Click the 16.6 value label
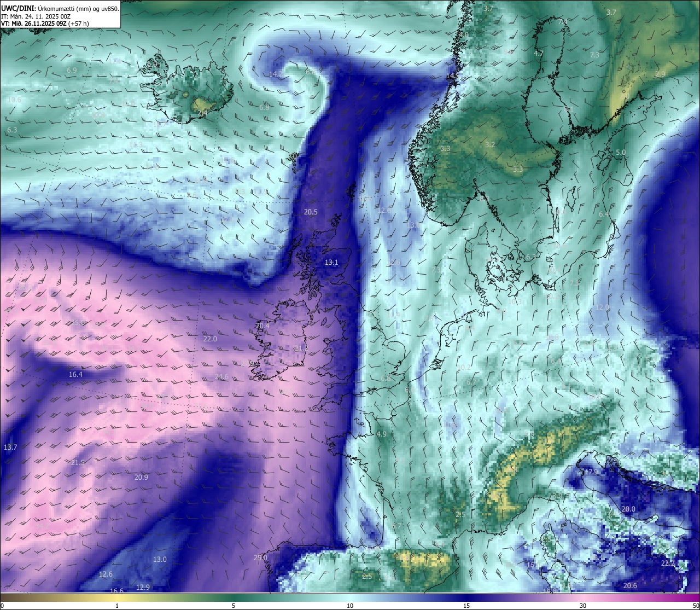 [116, 591]
